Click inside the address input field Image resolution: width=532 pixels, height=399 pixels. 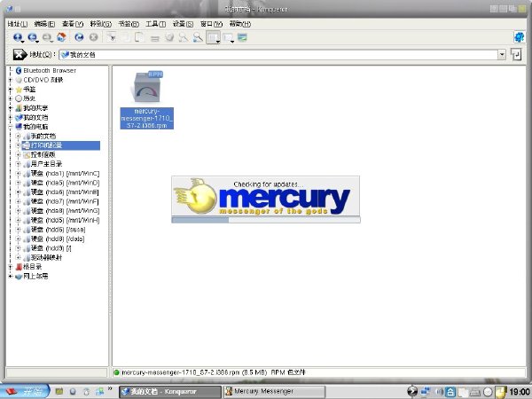(x=278, y=55)
